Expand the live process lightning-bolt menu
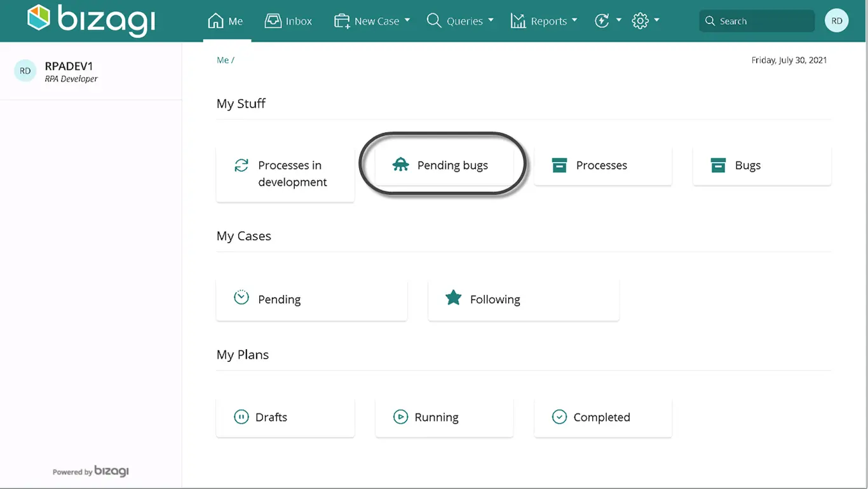The image size is (868, 489). (608, 21)
